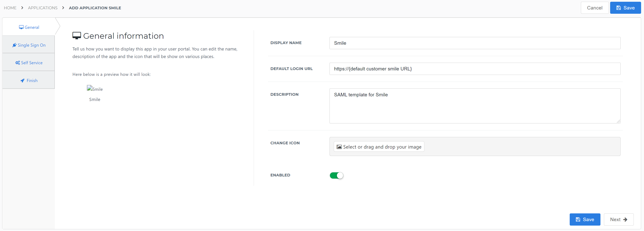Image resolution: width=644 pixels, height=231 pixels.
Task: Enable the Self Service step in sidebar
Action: pyautogui.click(x=29, y=63)
